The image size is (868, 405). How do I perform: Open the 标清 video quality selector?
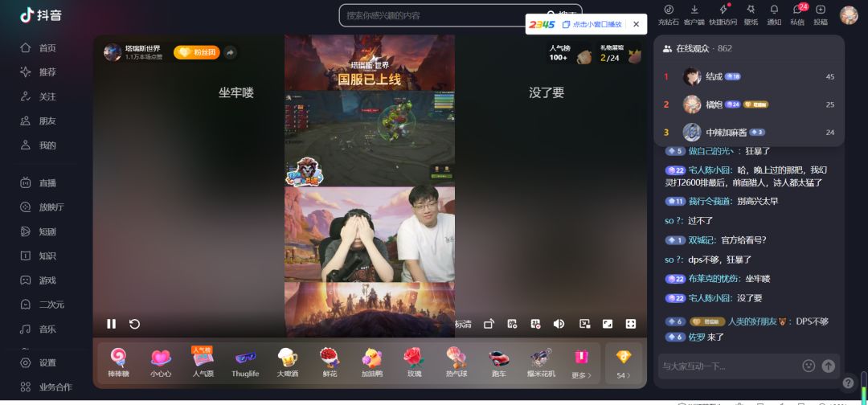pyautogui.click(x=464, y=324)
